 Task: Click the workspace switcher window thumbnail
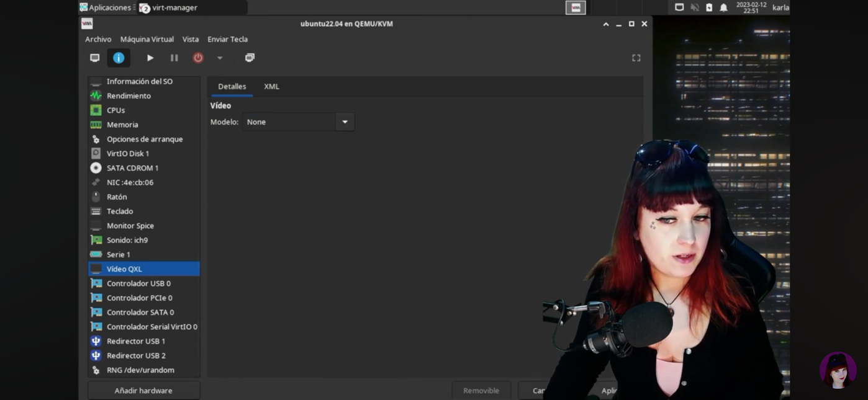[x=576, y=7]
